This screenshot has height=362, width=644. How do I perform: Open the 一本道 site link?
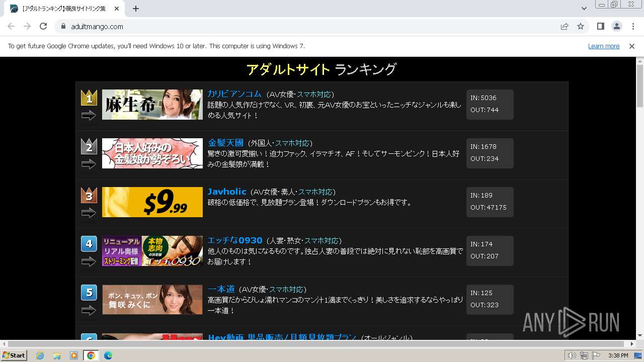(x=221, y=289)
